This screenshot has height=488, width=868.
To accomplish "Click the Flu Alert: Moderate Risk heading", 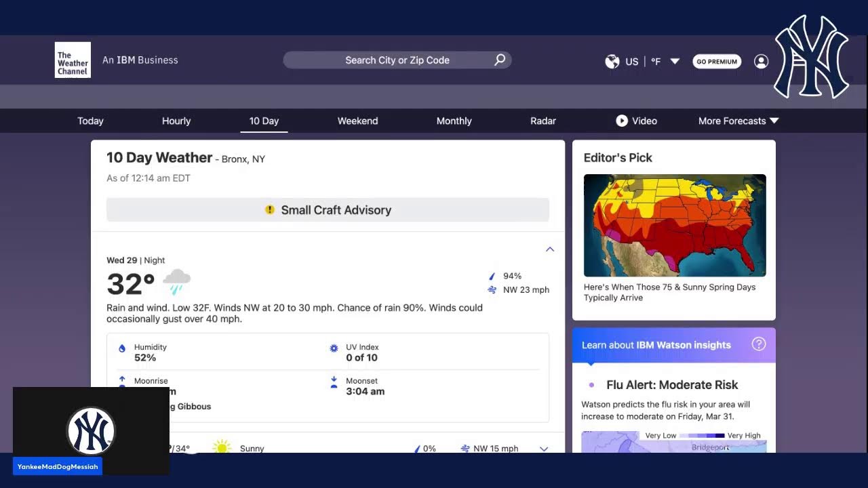I will point(672,384).
